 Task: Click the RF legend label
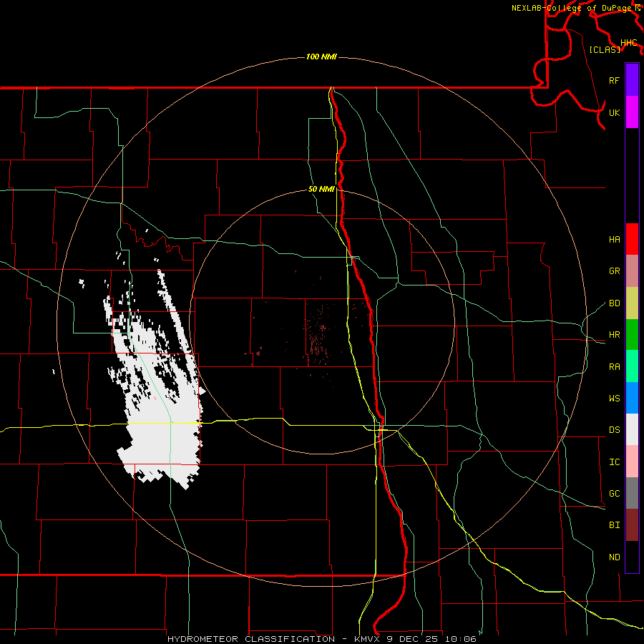(615, 80)
